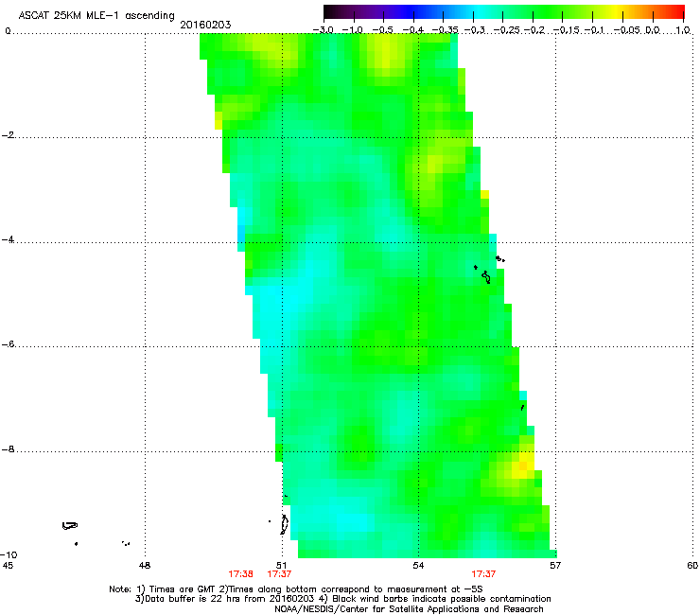Click the longitude label 60
Screen dimensions: 700x615
[692, 566]
